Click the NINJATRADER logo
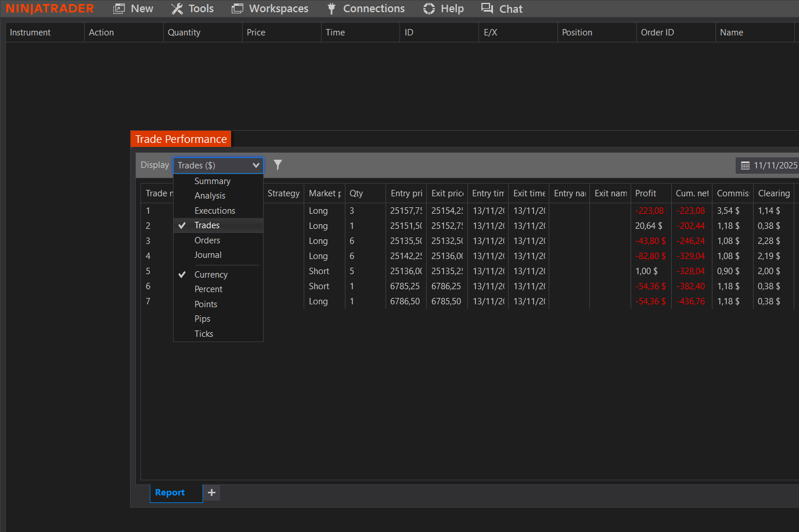The width and height of the screenshot is (799, 532). tap(49, 8)
